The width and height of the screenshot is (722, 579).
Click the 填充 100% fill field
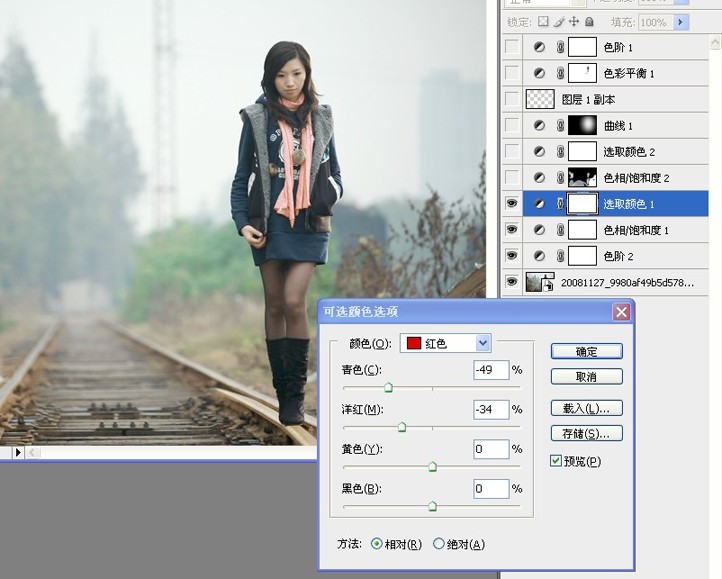tap(656, 22)
